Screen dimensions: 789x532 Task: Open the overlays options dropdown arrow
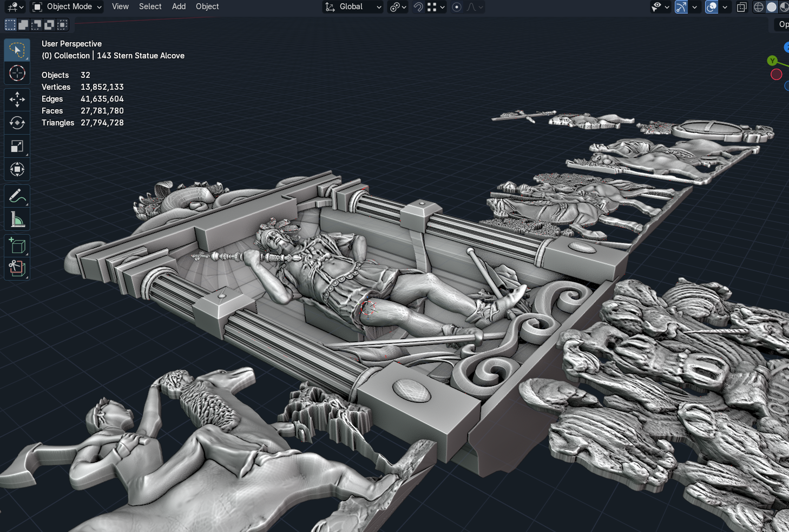tap(725, 7)
